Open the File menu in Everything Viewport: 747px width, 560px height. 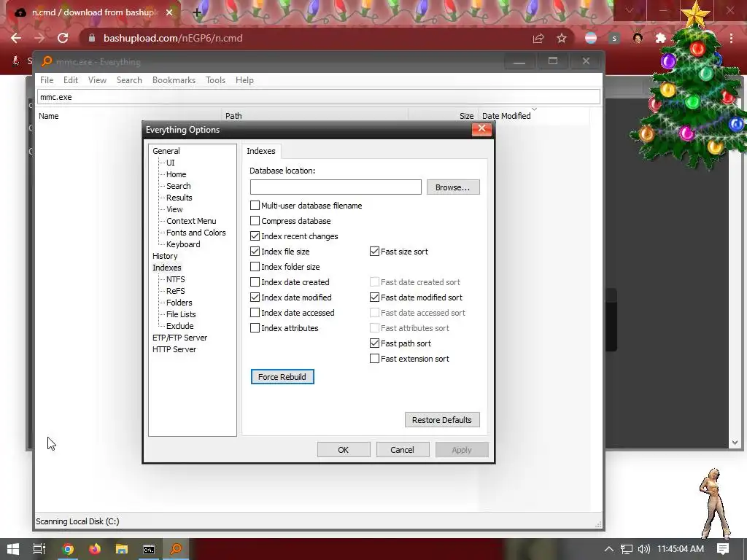tap(47, 80)
